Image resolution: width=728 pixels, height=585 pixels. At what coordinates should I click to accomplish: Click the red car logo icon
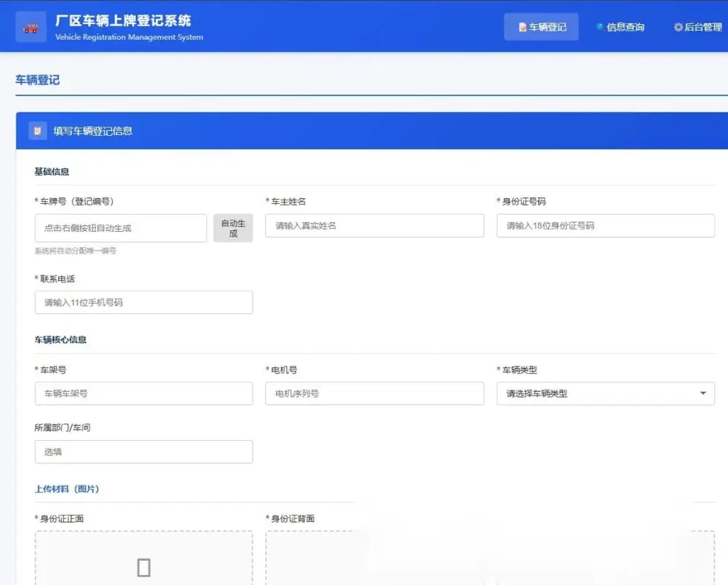tap(31, 28)
